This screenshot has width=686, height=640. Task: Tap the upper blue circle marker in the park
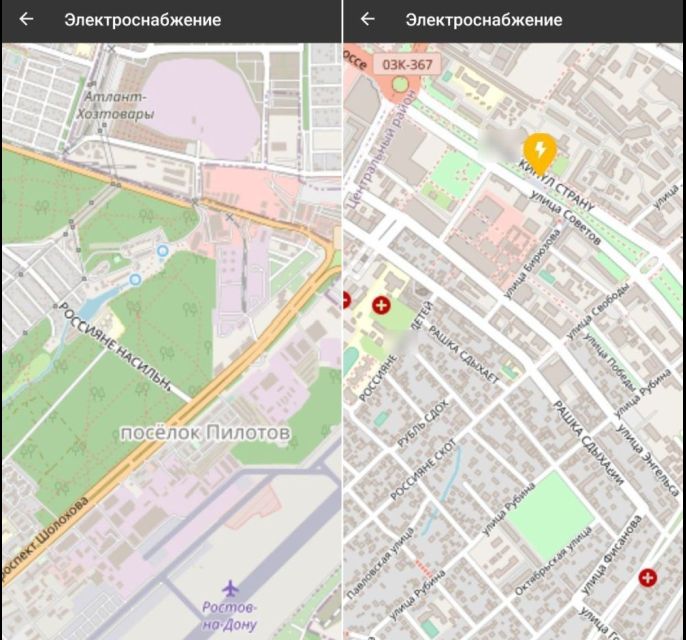[163, 251]
